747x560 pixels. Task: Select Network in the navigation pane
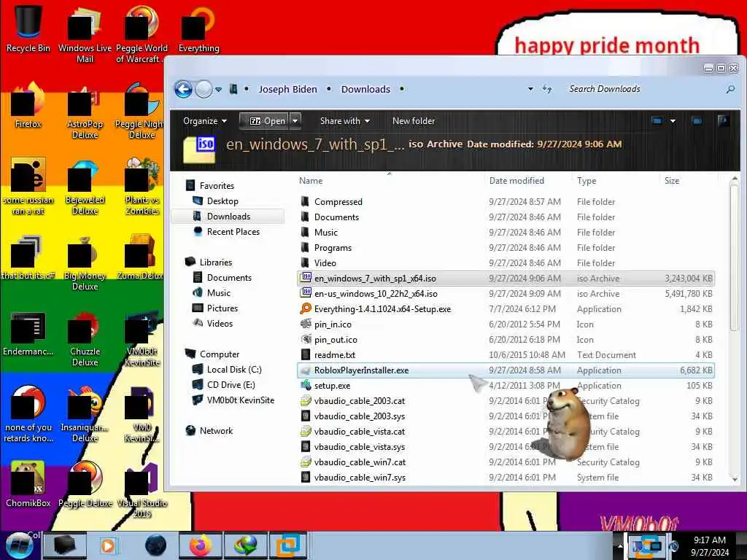click(216, 430)
